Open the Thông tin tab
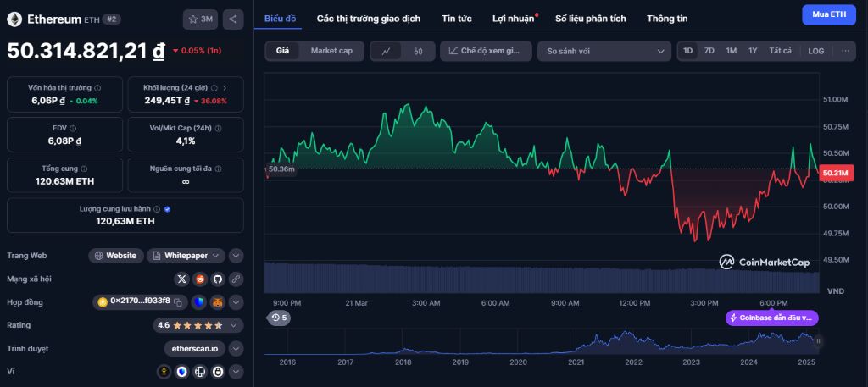The height and width of the screenshot is (387, 868). 667,19
